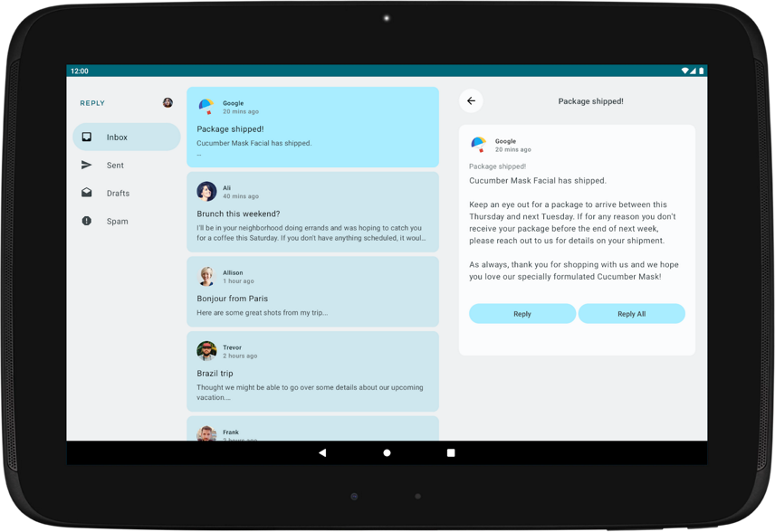
Task: Open the "Brazil trip" email
Action: (x=312, y=374)
